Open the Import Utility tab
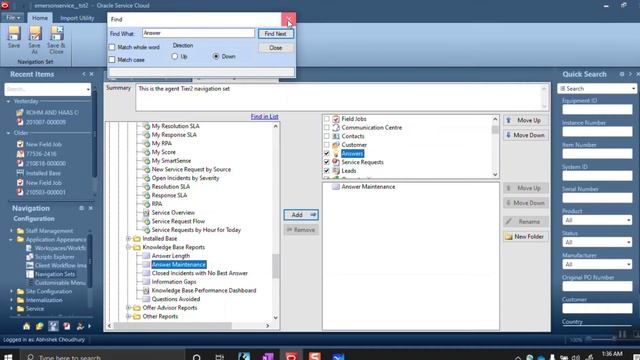 tap(77, 18)
